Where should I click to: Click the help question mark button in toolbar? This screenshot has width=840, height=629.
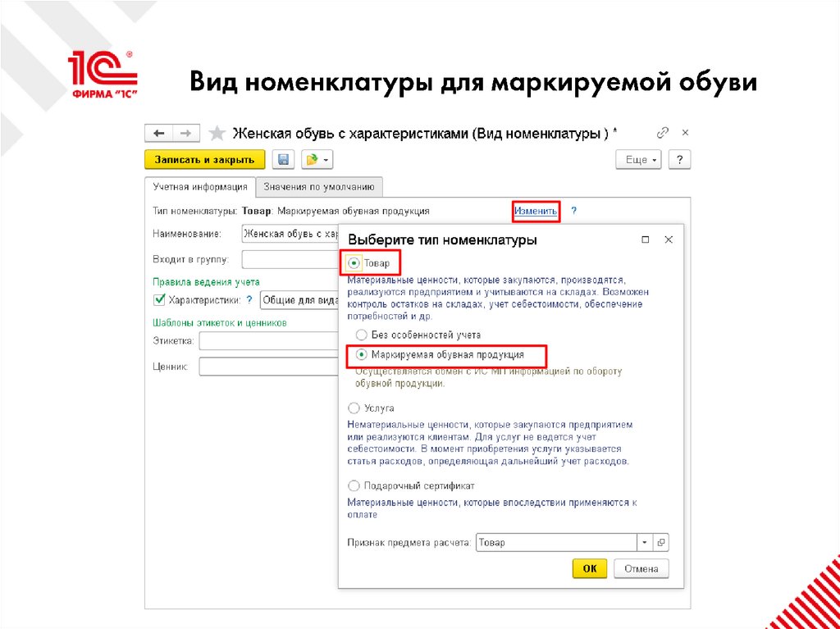(x=679, y=160)
